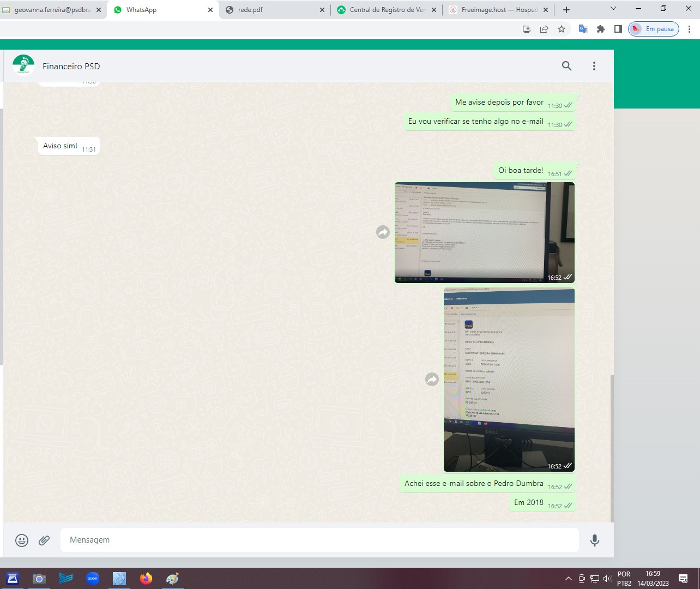
Task: Switch to the geovanna.ferreira email tab
Action: pos(52,10)
